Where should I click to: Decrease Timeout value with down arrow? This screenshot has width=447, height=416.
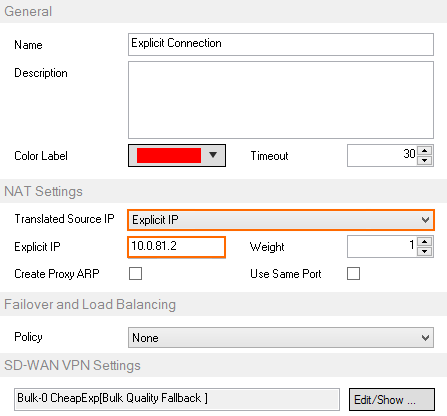(424, 160)
